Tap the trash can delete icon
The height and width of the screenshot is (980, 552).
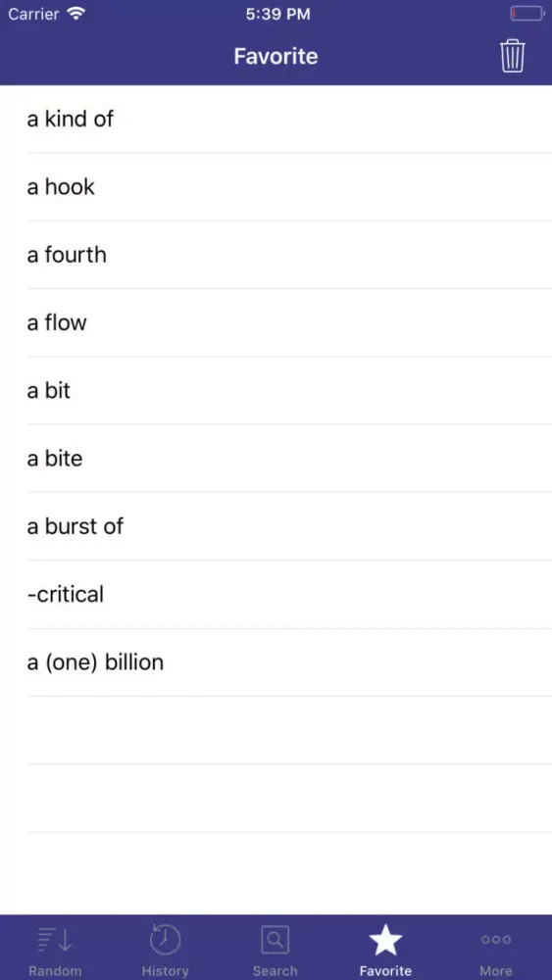(x=512, y=56)
